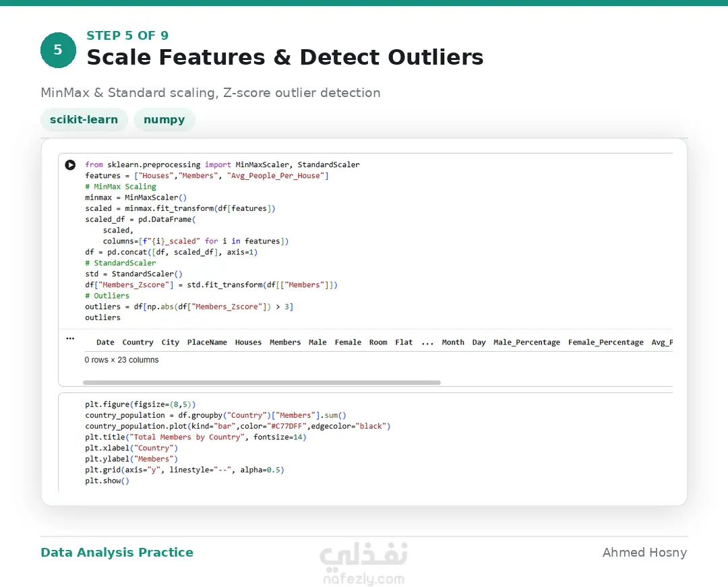
Task: Run the code cell with play icon
Action: tap(70, 164)
